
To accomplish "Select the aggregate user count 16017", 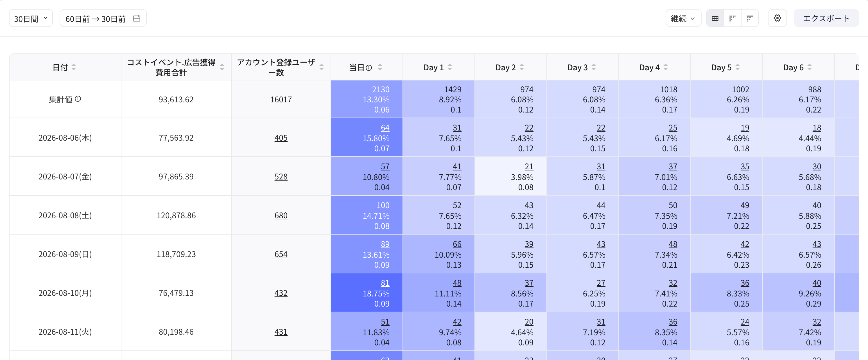I will 281,100.
